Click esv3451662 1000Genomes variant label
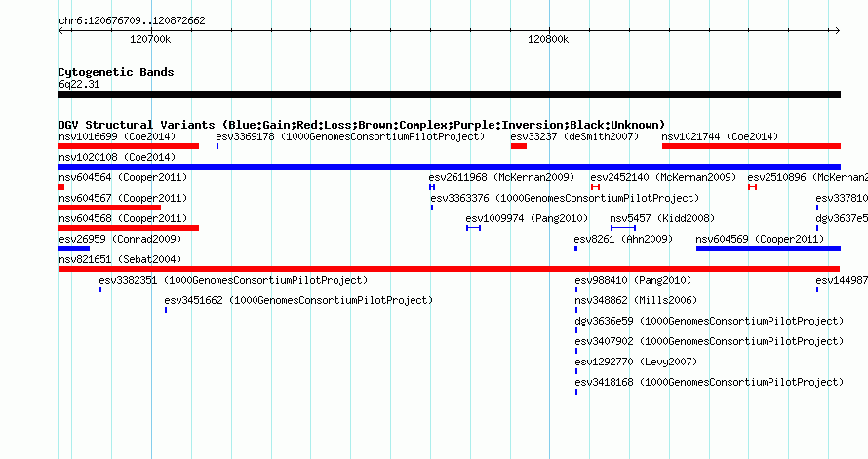868x459 pixels. 298,300
